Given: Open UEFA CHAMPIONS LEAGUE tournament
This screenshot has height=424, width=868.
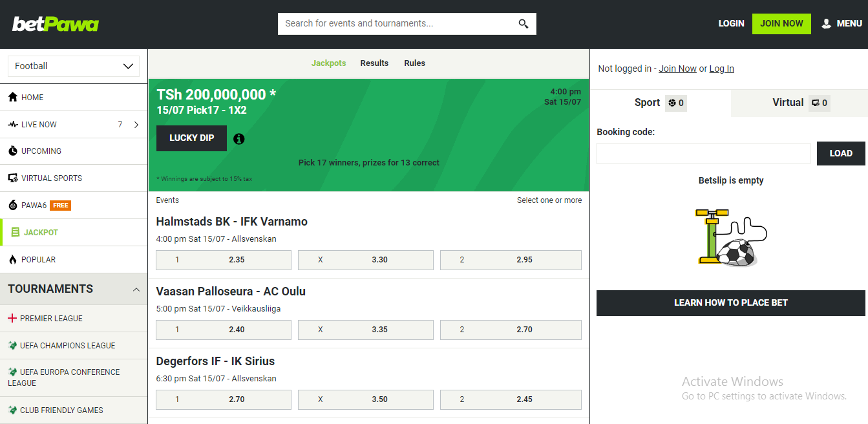Looking at the screenshot, I should (74, 345).
